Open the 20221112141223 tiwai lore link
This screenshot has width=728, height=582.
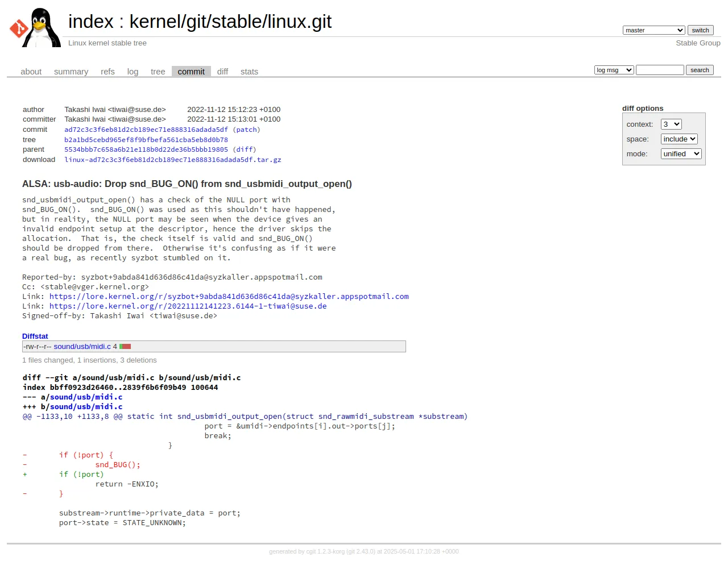(188, 306)
